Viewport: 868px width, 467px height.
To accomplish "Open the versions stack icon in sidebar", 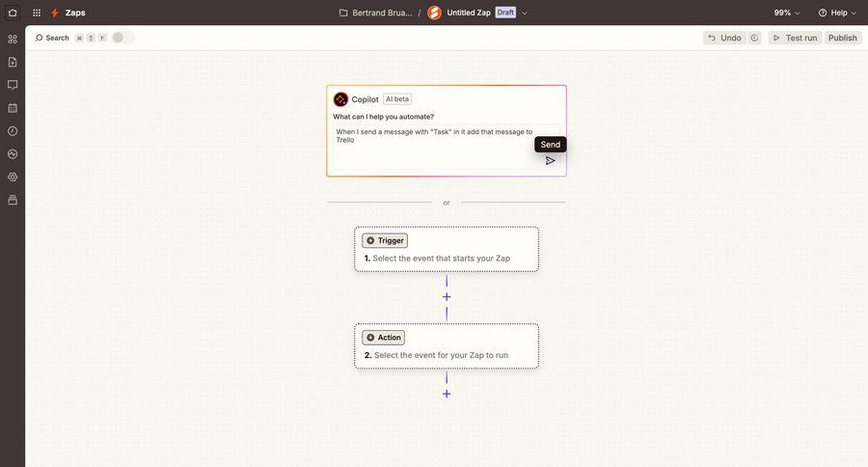I will [13, 200].
